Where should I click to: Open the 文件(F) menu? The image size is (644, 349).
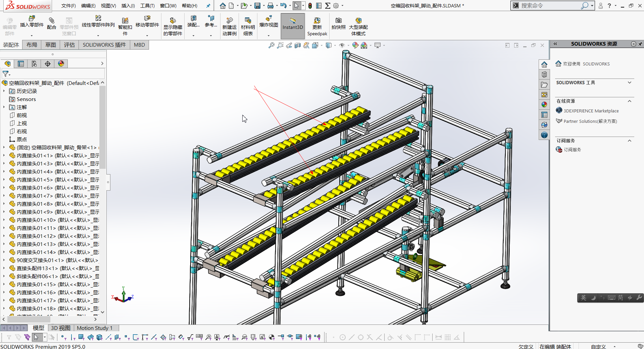(x=68, y=6)
